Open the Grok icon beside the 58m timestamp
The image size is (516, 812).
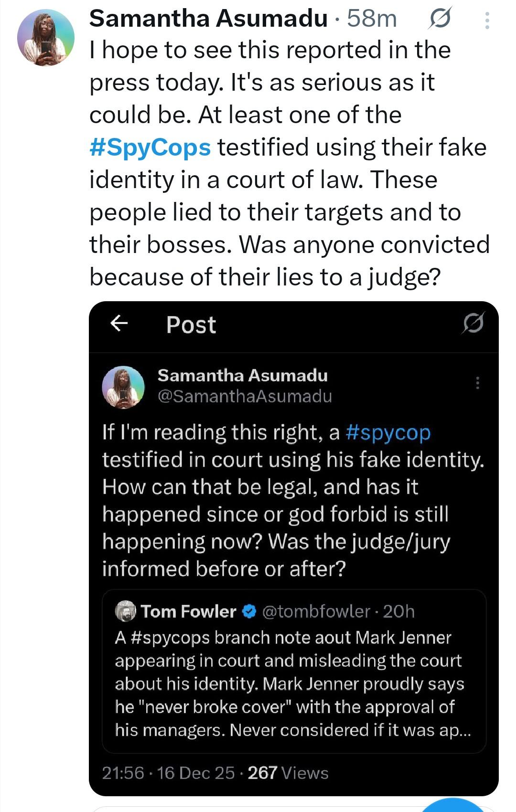440,20
